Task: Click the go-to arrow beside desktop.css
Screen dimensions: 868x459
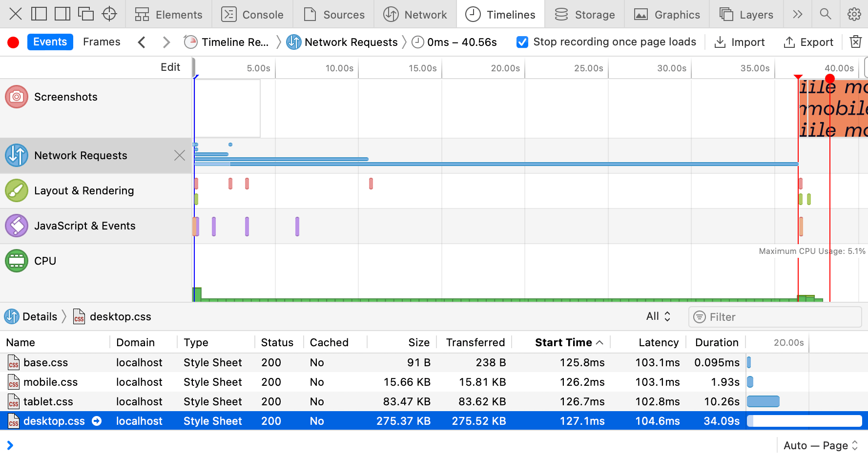Action: pyautogui.click(x=97, y=421)
